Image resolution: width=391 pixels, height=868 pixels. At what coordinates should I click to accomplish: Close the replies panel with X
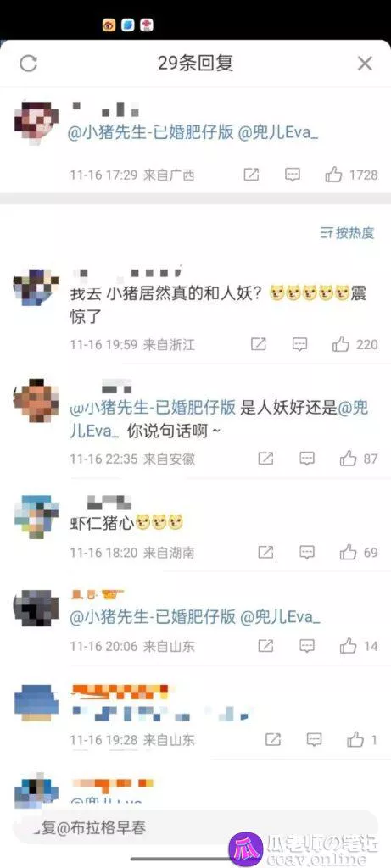pos(365,64)
